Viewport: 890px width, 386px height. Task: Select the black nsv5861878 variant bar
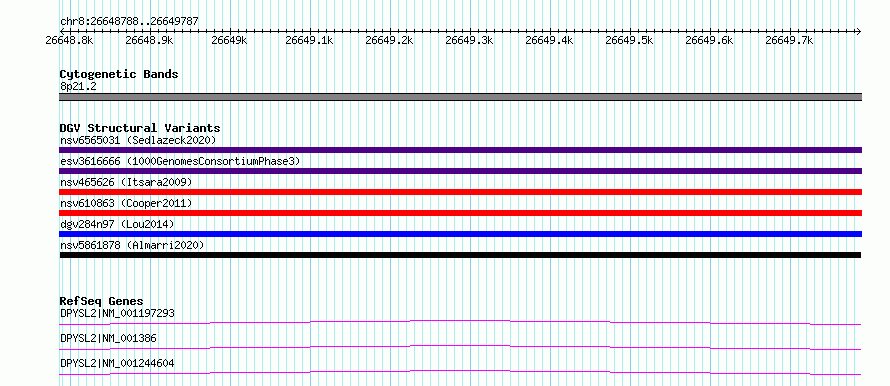[460, 255]
